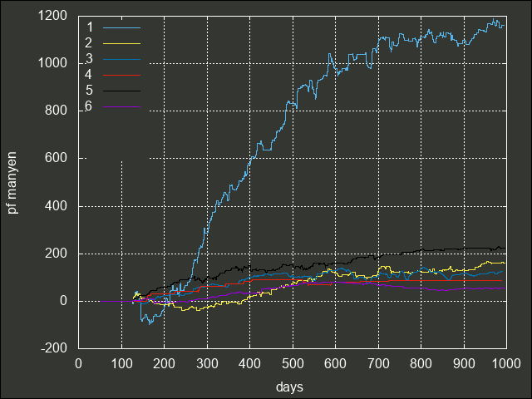Click x-axis tick label '100'
This screenshot has width=532, height=399.
coord(121,364)
